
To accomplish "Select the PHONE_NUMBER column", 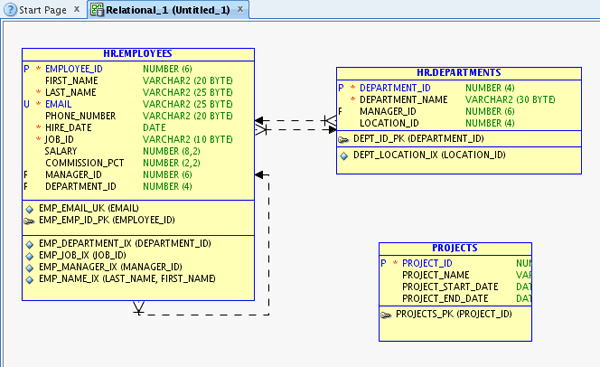I will 80,116.
